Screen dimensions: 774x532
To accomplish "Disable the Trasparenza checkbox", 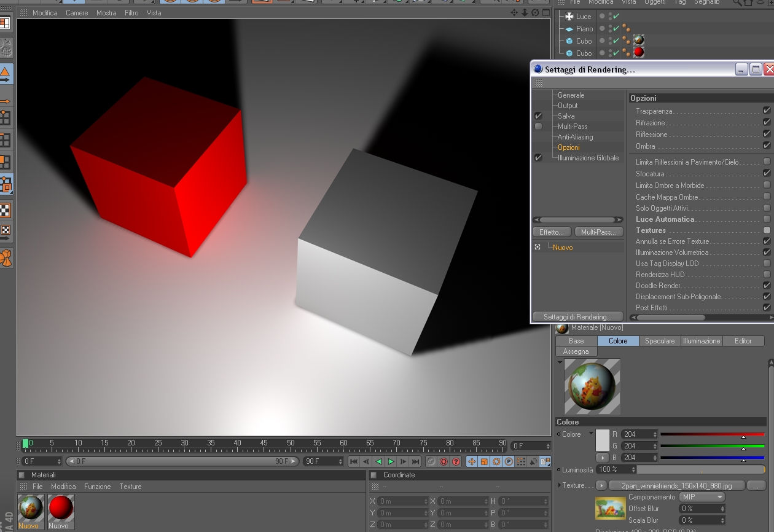I will [767, 111].
